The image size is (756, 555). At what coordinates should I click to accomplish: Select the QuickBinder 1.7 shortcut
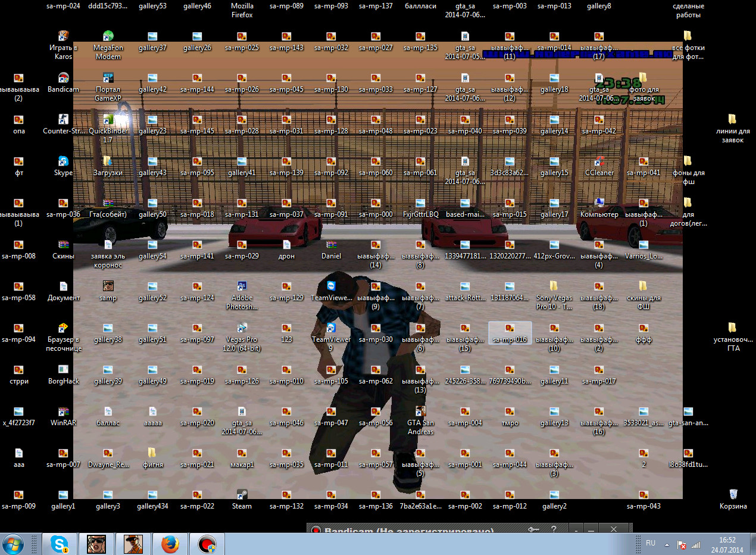(108, 129)
